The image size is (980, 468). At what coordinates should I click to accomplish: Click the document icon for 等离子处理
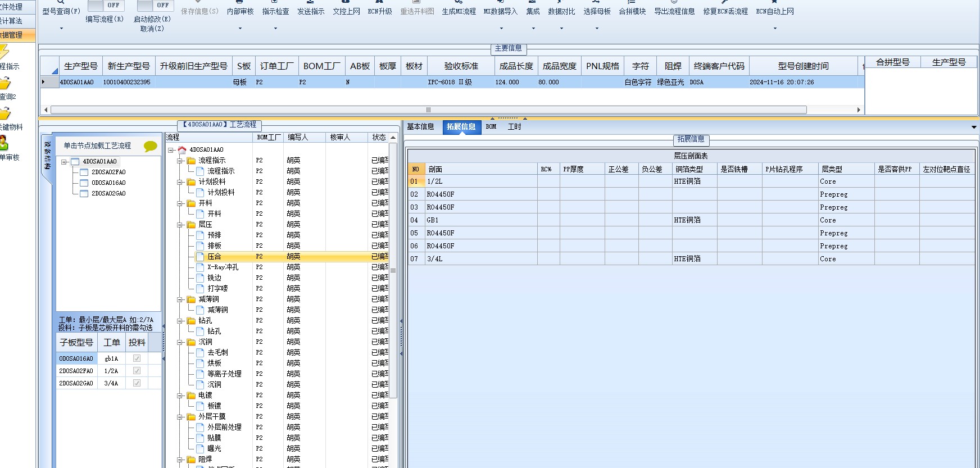pyautogui.click(x=200, y=374)
